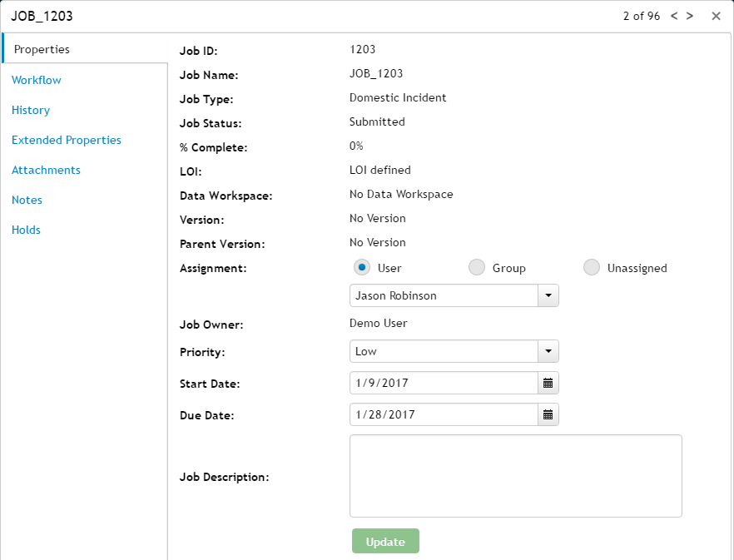
Task: Open the Start Date calendar picker
Action: [x=548, y=383]
